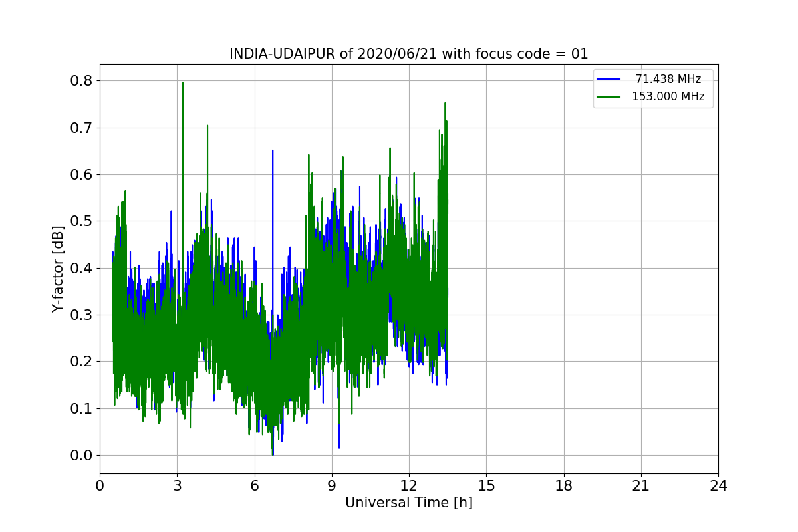Click the 3 x-axis tick label
Viewport: 798px width, 532px height.
(x=177, y=486)
